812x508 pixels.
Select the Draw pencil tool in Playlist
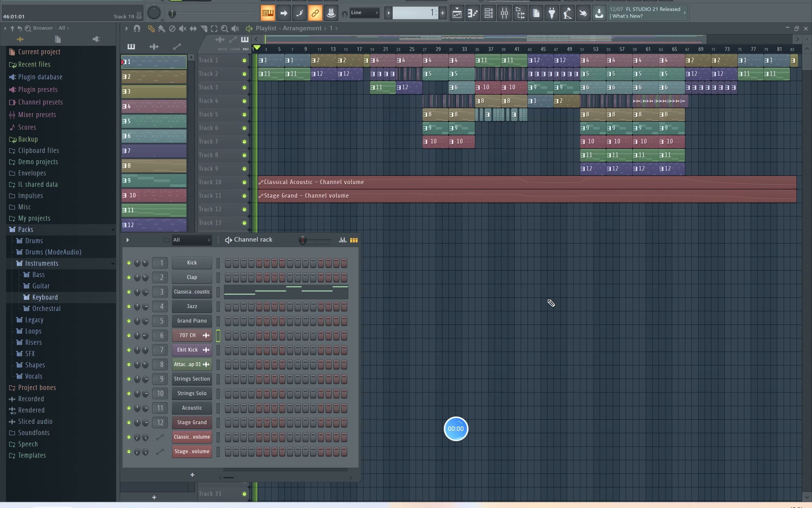(151, 29)
